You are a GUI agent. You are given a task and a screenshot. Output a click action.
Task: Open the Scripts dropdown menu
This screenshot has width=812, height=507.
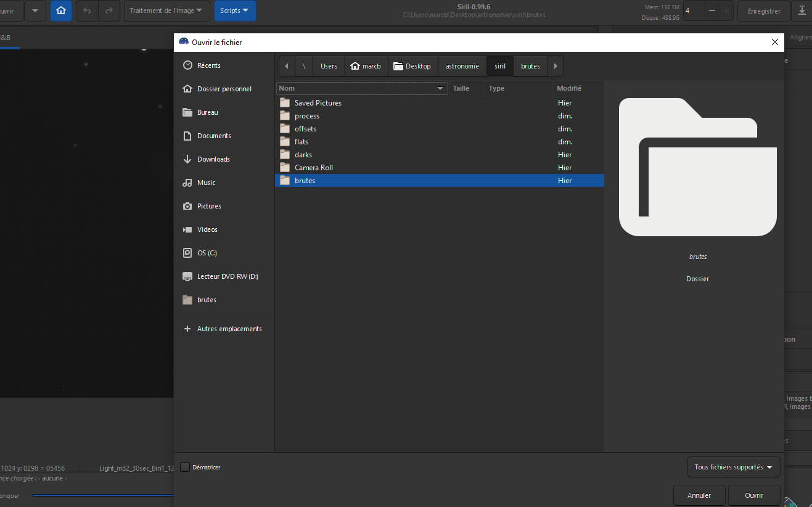click(x=234, y=10)
